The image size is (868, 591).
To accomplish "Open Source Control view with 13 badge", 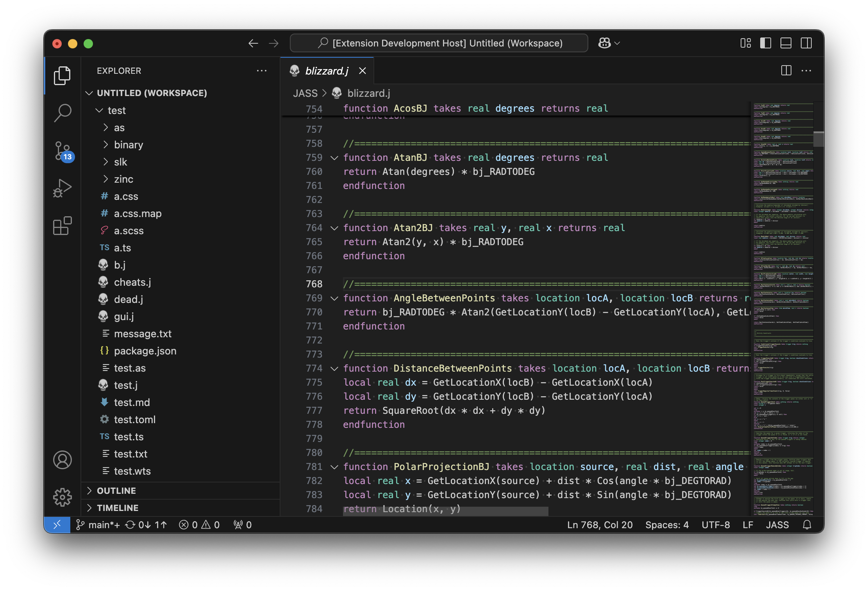I will [x=63, y=151].
